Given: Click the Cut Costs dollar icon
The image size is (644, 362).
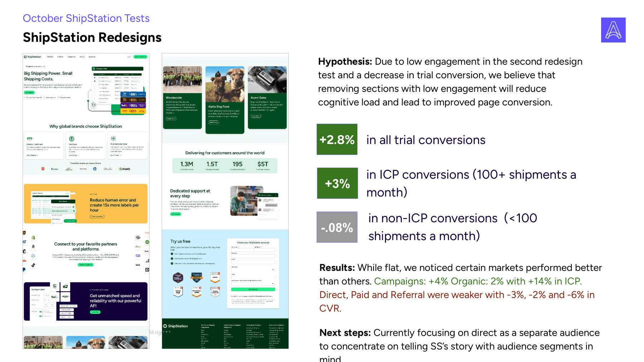Looking at the screenshot, I should pos(72,139).
